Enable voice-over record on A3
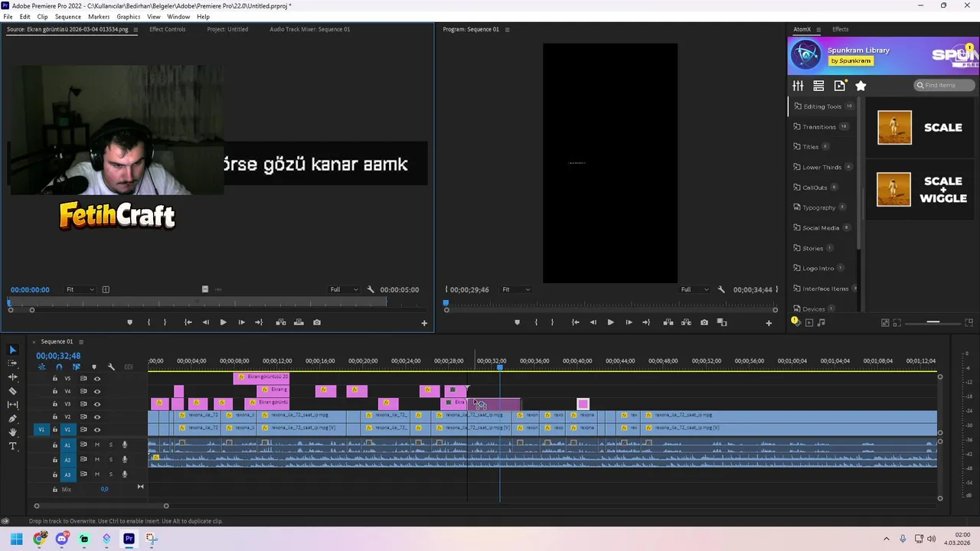The height and width of the screenshot is (551, 980). (x=124, y=474)
